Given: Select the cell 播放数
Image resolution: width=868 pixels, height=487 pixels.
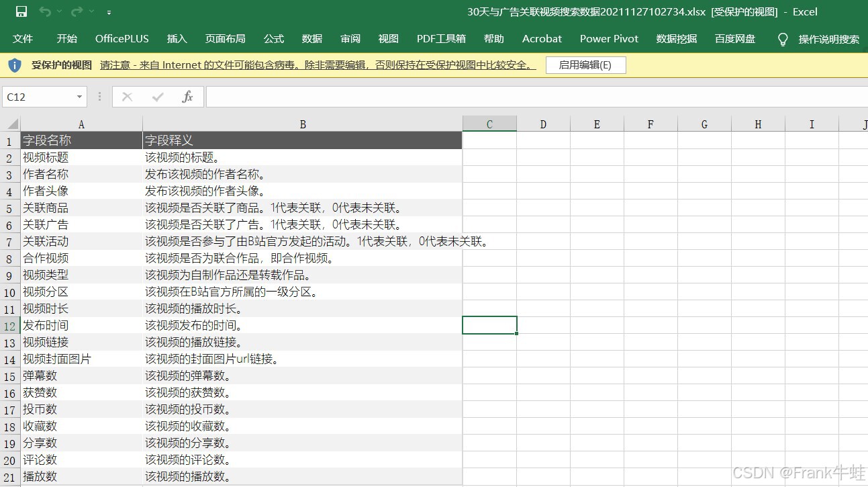Looking at the screenshot, I should point(81,476).
